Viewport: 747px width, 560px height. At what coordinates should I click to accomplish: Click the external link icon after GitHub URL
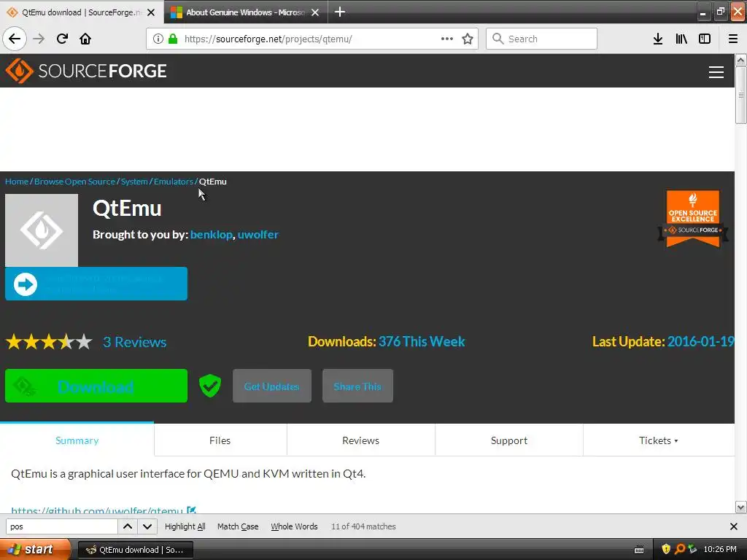(x=191, y=510)
